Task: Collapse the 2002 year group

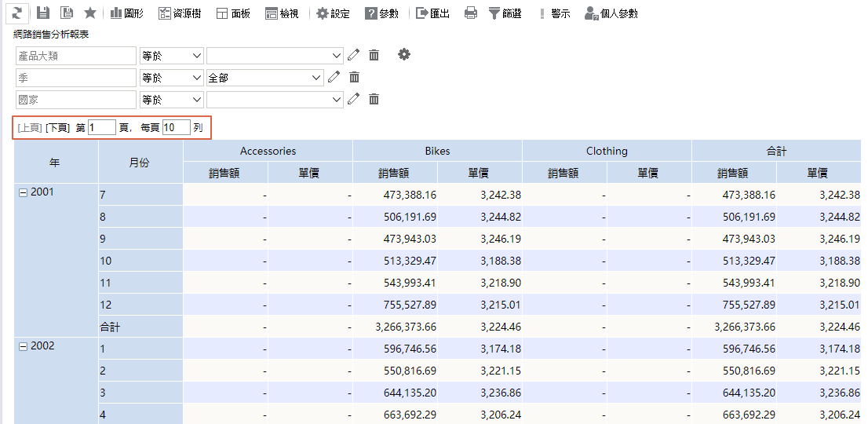Action: point(23,345)
